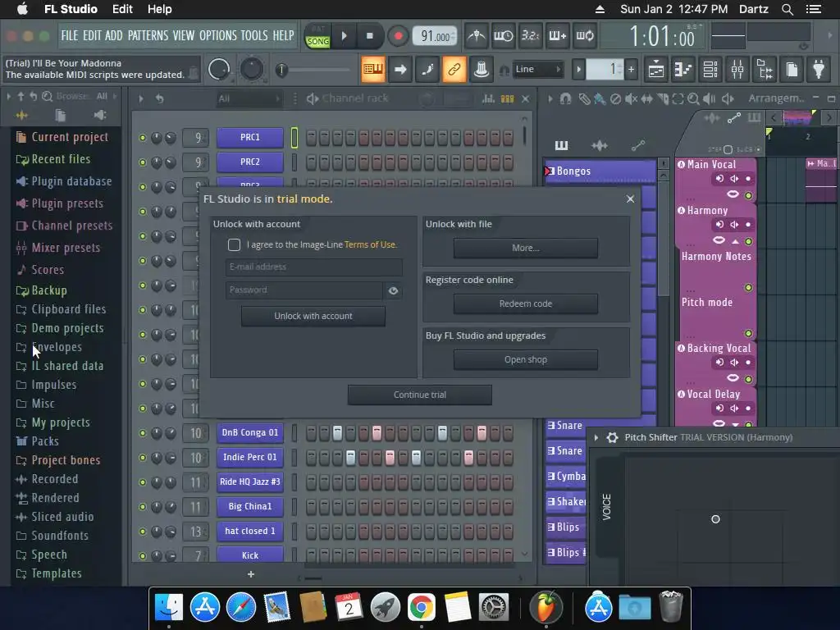Toggle password visibility eye icon
Image resolution: width=840 pixels, height=630 pixels.
pos(393,290)
